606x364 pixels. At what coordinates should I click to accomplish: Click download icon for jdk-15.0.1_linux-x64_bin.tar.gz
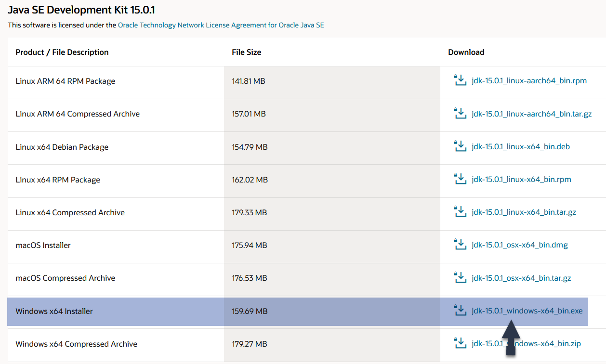click(461, 211)
